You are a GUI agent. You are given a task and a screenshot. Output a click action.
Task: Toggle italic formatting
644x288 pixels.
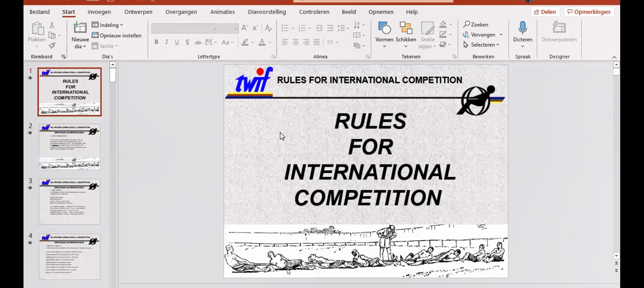coord(167,42)
